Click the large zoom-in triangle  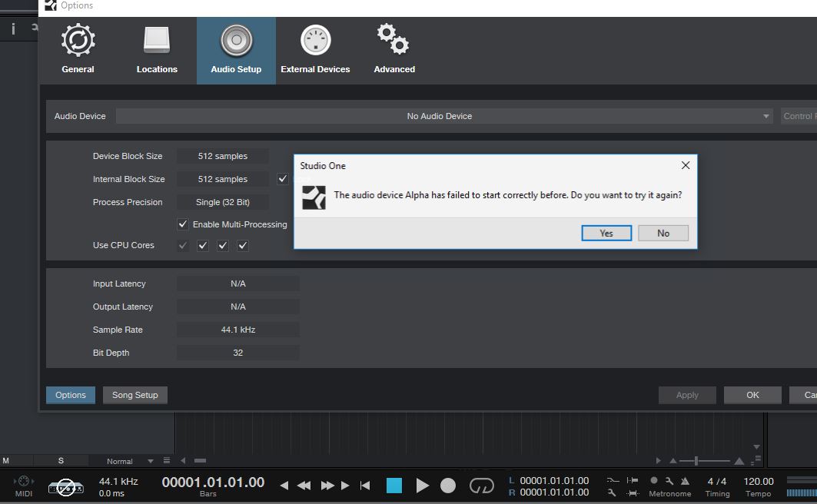point(739,461)
